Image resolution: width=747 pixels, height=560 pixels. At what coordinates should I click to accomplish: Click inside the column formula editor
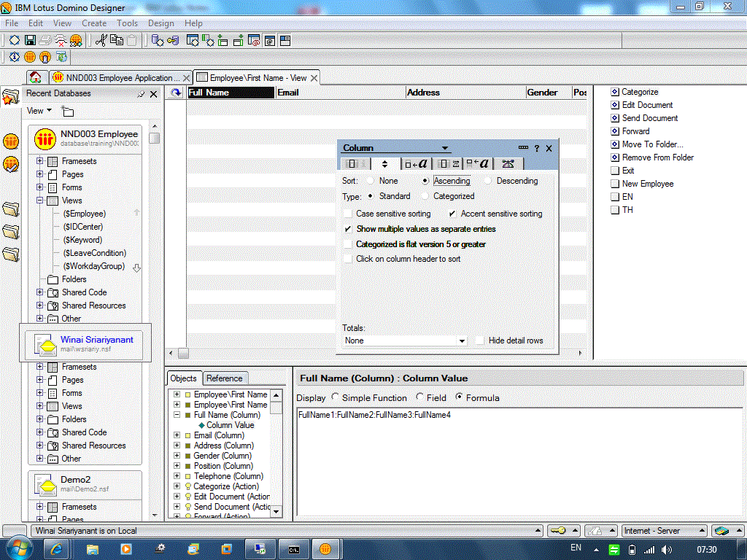(519, 462)
